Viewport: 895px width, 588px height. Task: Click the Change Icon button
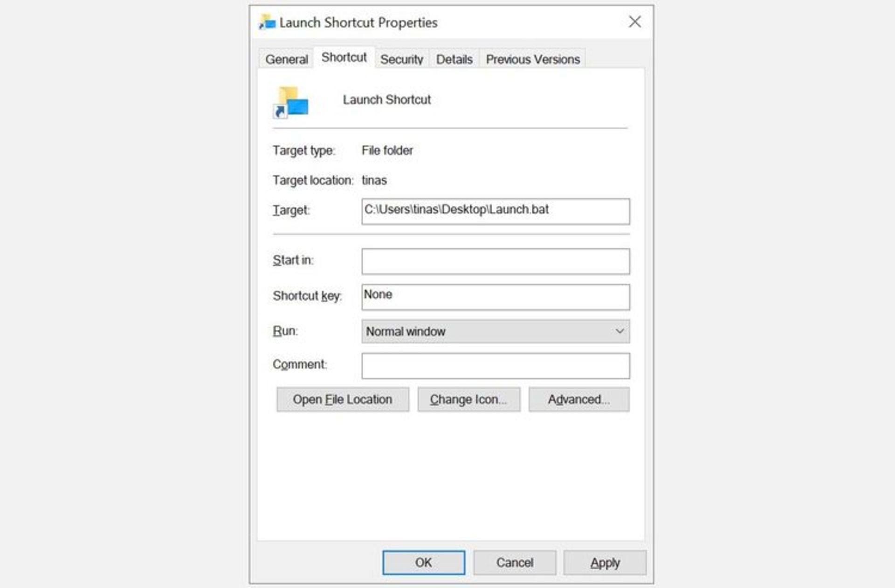click(468, 399)
